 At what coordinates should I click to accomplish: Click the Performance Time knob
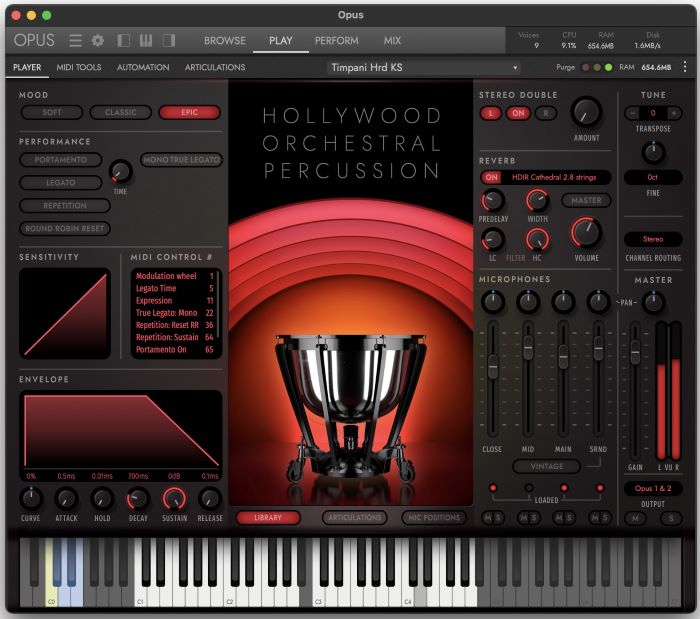pyautogui.click(x=121, y=172)
